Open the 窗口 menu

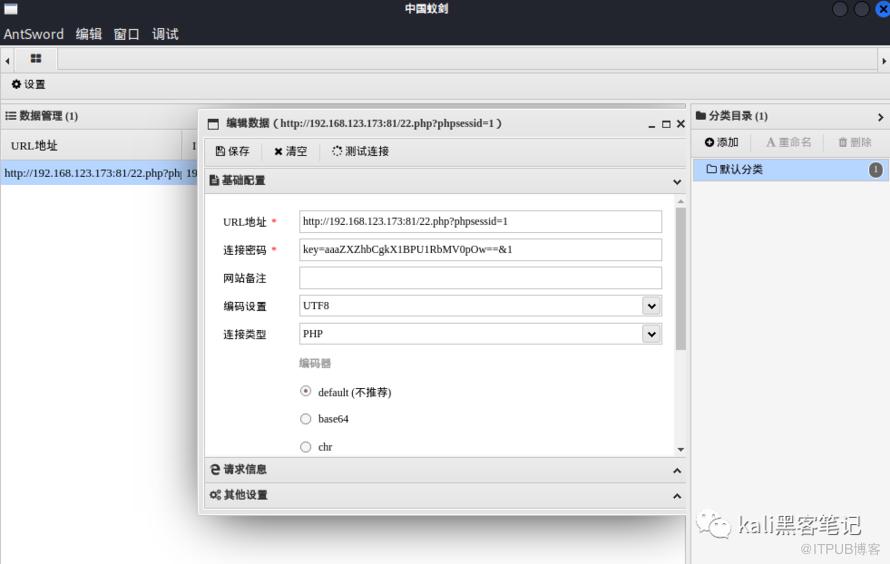point(127,34)
